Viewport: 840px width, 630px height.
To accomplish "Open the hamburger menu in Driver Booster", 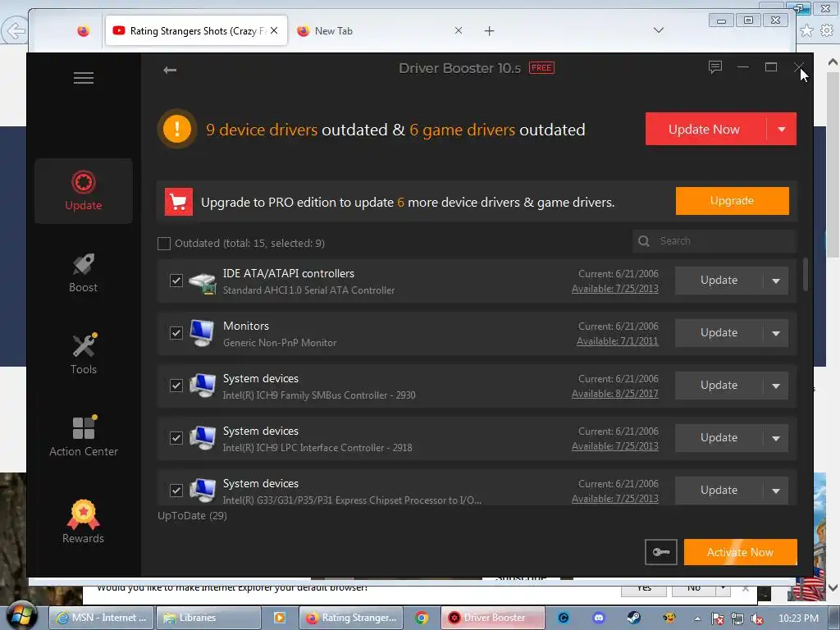I will (x=84, y=78).
